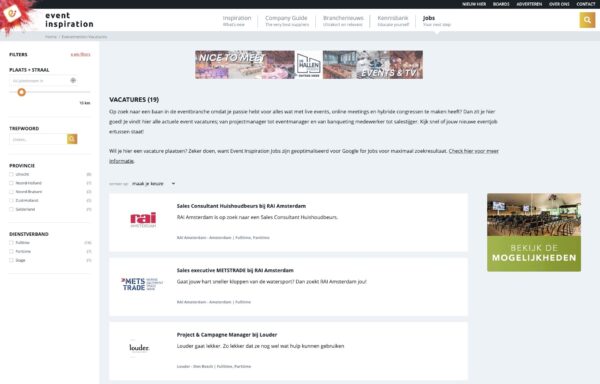Check the Zuid-Holland province filter
Viewport: 600px width, 384px height.
pos(11,201)
